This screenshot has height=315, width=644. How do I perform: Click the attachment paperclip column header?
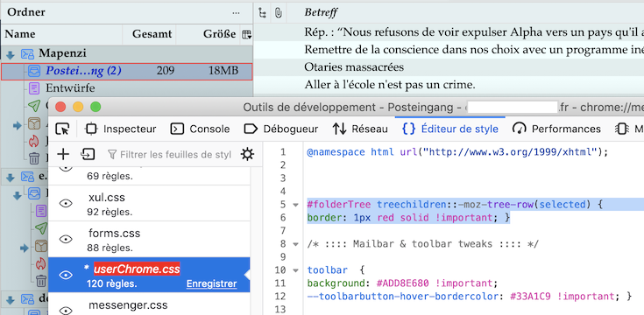[x=278, y=13]
